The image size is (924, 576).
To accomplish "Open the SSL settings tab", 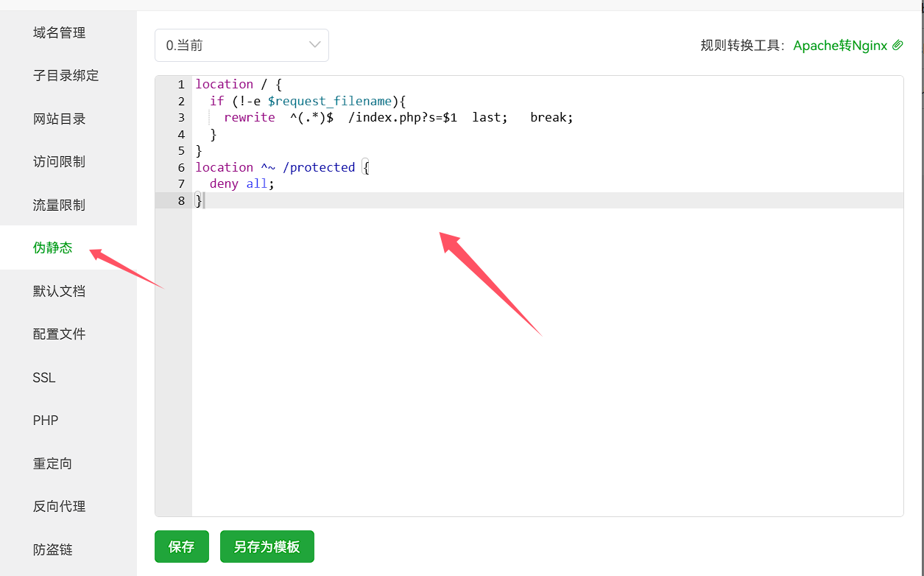I will (x=44, y=377).
